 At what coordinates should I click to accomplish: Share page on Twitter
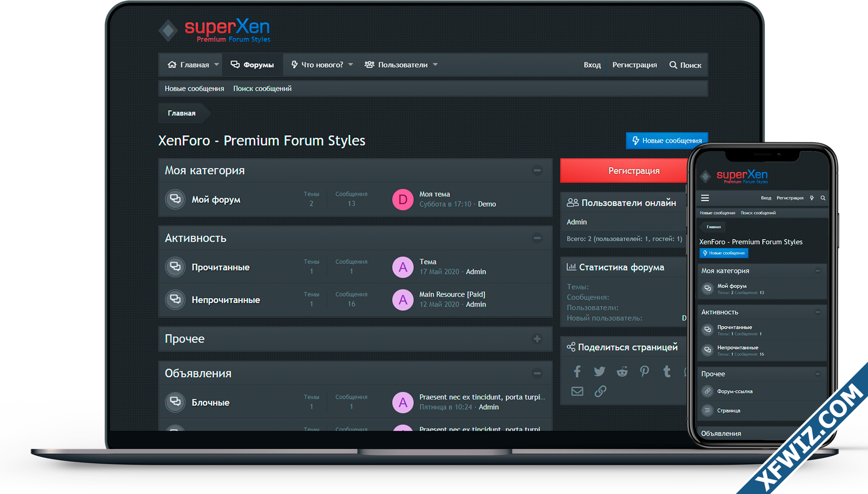[599, 371]
